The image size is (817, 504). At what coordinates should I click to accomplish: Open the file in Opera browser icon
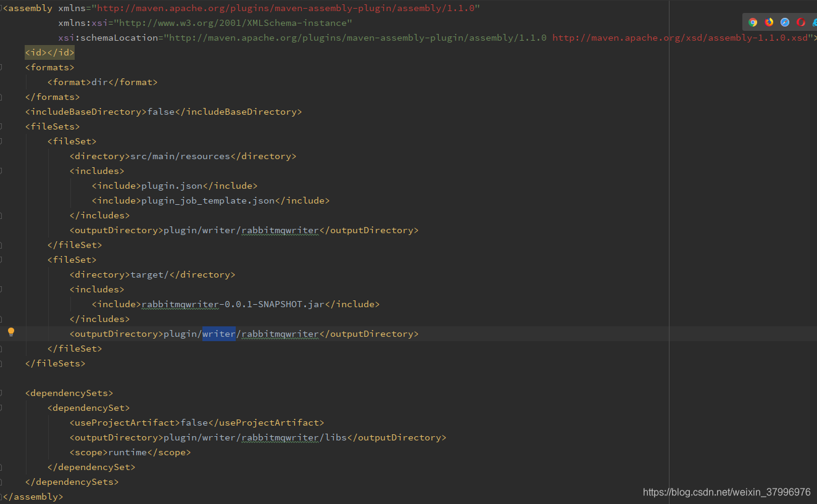tap(801, 22)
